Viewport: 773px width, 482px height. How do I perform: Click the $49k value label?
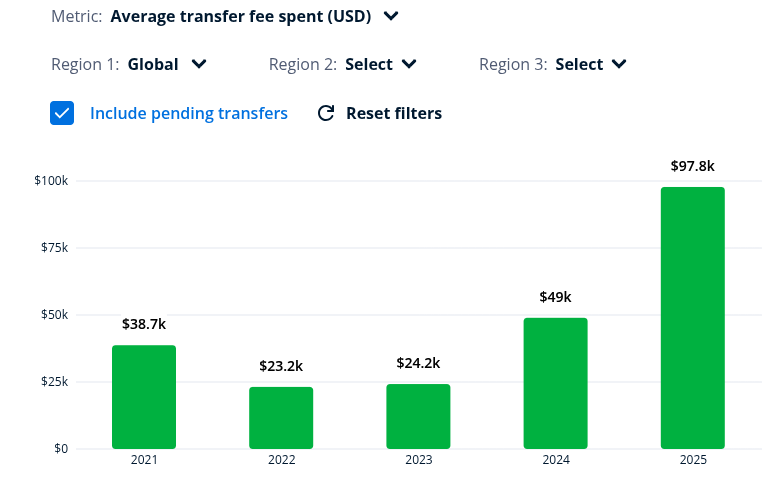click(556, 297)
